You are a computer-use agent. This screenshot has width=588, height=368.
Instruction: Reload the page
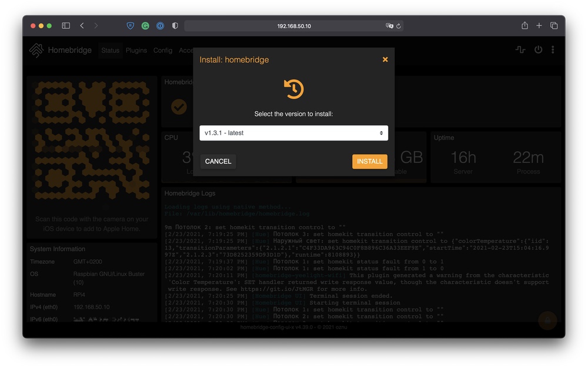(399, 26)
